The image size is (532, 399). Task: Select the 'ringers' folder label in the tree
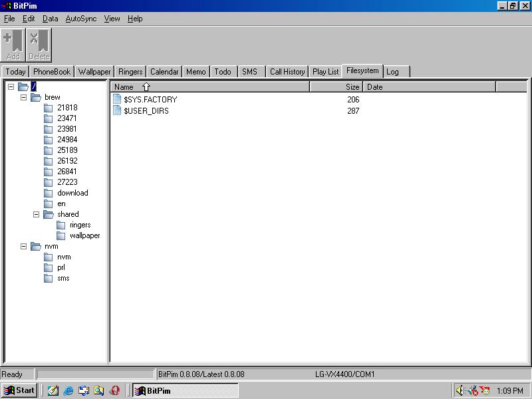(x=80, y=225)
